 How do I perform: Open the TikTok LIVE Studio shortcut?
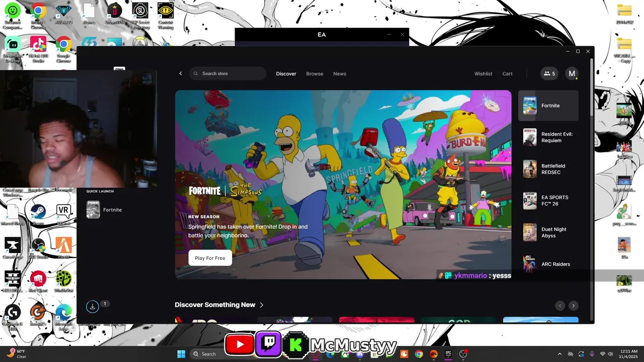pyautogui.click(x=38, y=49)
